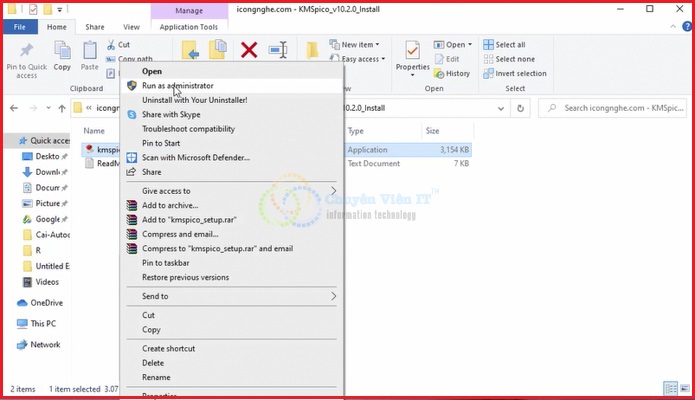Click the Copy to folder icon
695x400 pixels.
click(x=218, y=50)
